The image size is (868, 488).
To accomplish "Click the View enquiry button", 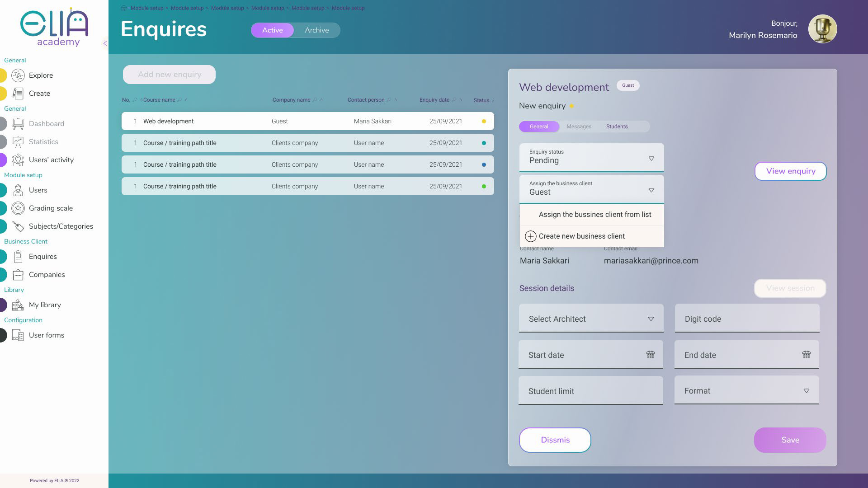I will [790, 171].
